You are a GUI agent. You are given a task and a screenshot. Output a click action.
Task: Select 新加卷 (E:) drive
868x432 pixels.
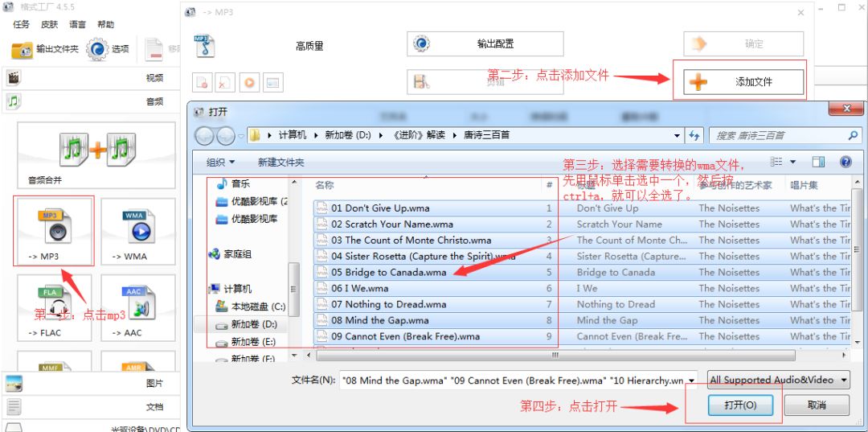click(x=246, y=342)
